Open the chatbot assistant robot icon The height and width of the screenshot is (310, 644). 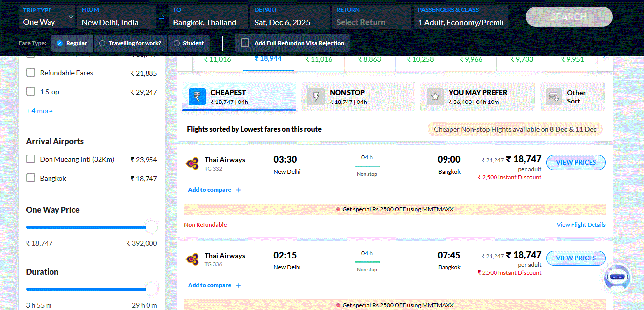(x=617, y=278)
